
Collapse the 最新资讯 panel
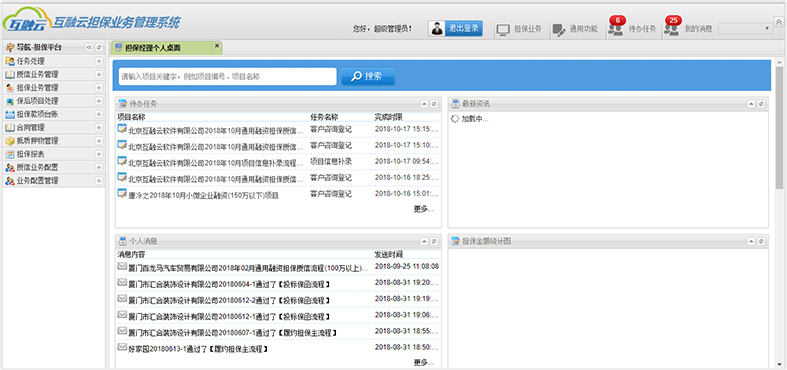pyautogui.click(x=751, y=104)
